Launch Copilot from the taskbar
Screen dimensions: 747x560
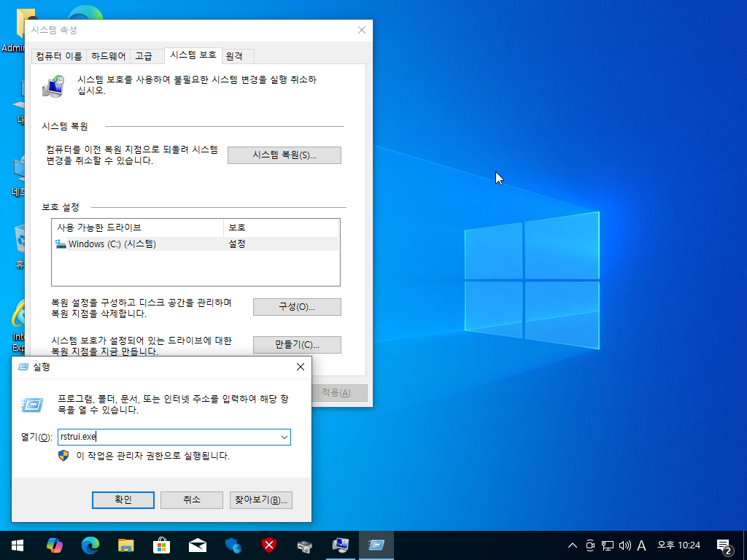click(x=54, y=545)
